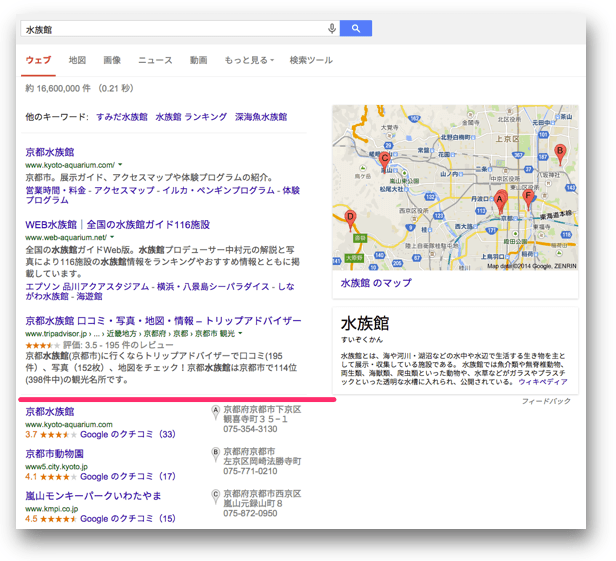Switch to the 画像 tab
This screenshot has width=616, height=561.
pos(112,60)
